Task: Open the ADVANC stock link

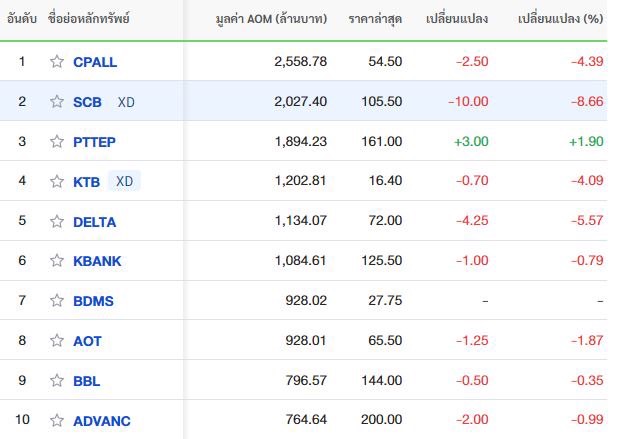Action: (x=102, y=421)
